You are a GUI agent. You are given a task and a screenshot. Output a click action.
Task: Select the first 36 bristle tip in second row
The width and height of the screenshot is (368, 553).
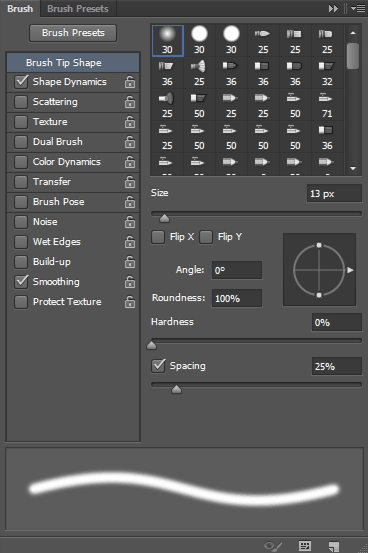coord(167,73)
